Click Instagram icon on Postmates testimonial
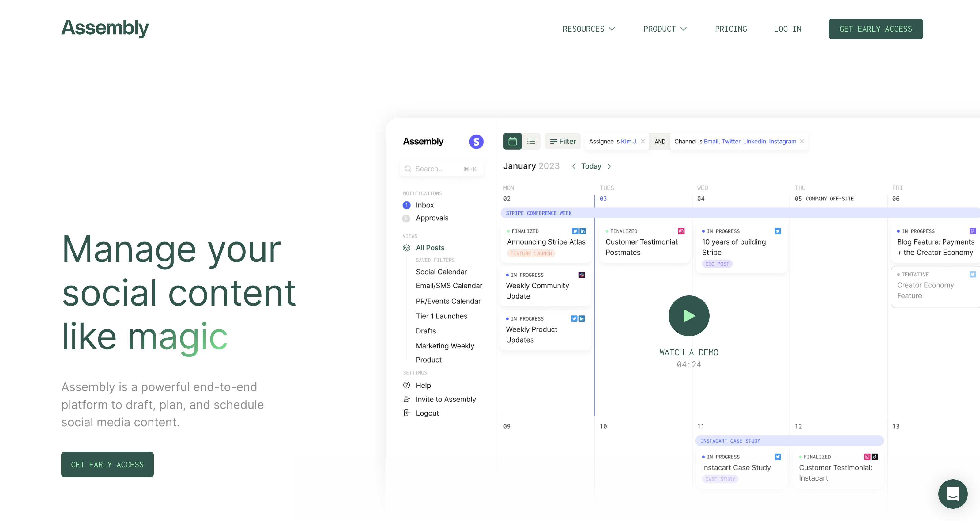Image resolution: width=980 pixels, height=521 pixels. point(681,231)
